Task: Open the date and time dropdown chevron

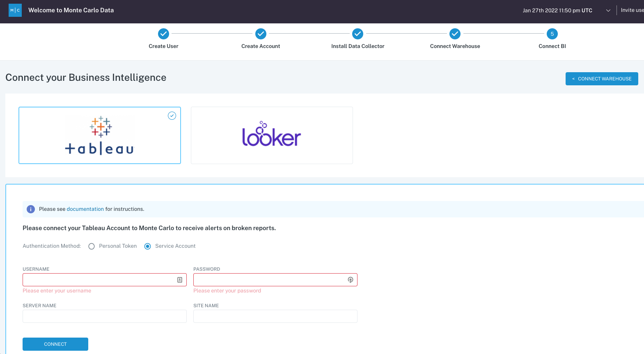Action: click(608, 11)
